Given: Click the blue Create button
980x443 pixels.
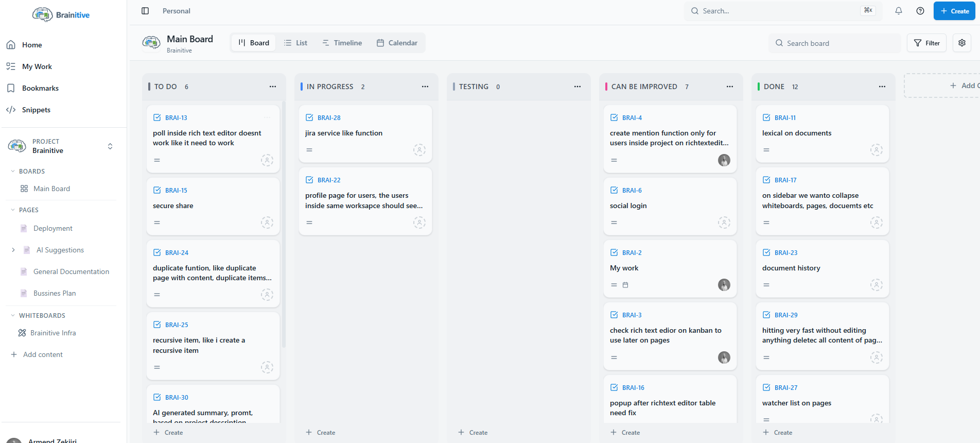Looking at the screenshot, I should pyautogui.click(x=954, y=11).
